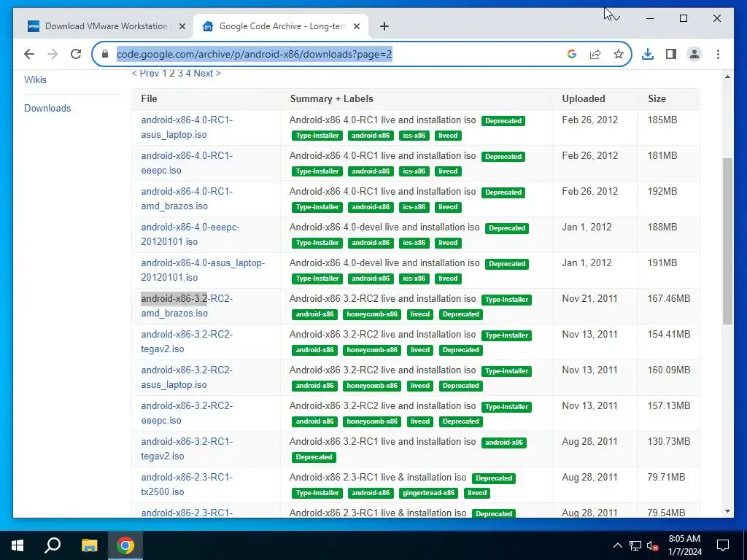Image resolution: width=747 pixels, height=560 pixels.
Task: Download android-x86-3.2-RC2-tegav2.iso
Action: pos(187,341)
